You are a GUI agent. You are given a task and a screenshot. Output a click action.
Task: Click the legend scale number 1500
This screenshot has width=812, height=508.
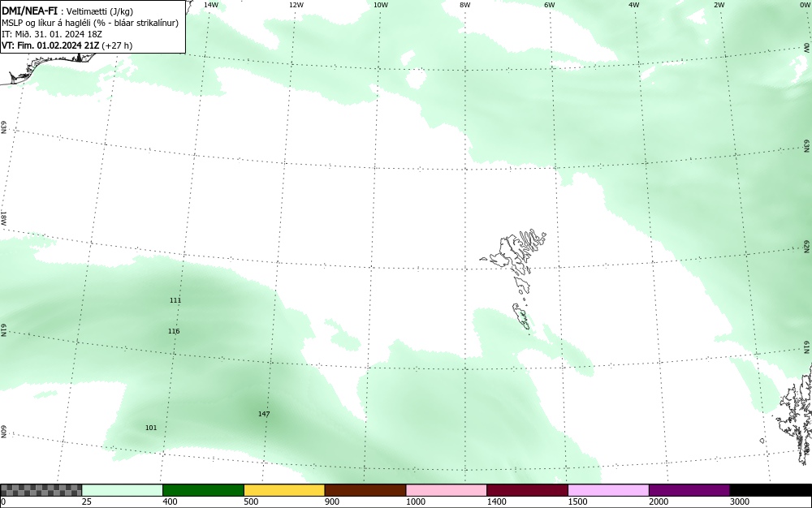(x=578, y=502)
